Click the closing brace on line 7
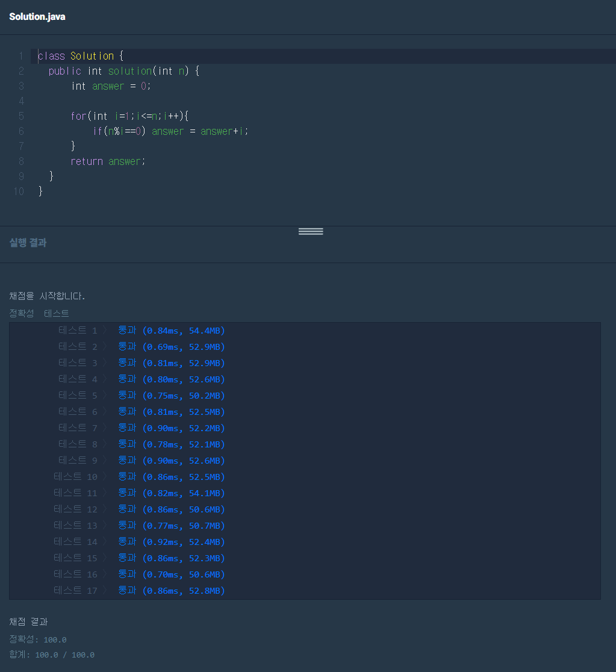 coord(73,146)
